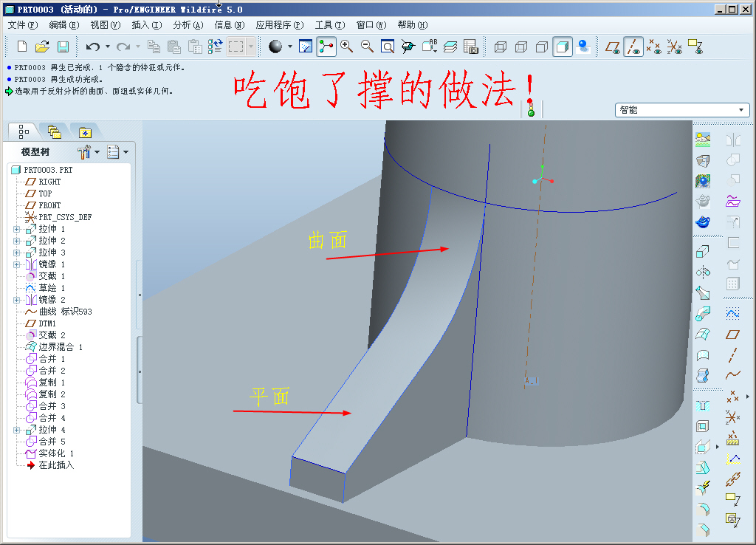Undo the last action
756x545 pixels.
click(x=92, y=47)
